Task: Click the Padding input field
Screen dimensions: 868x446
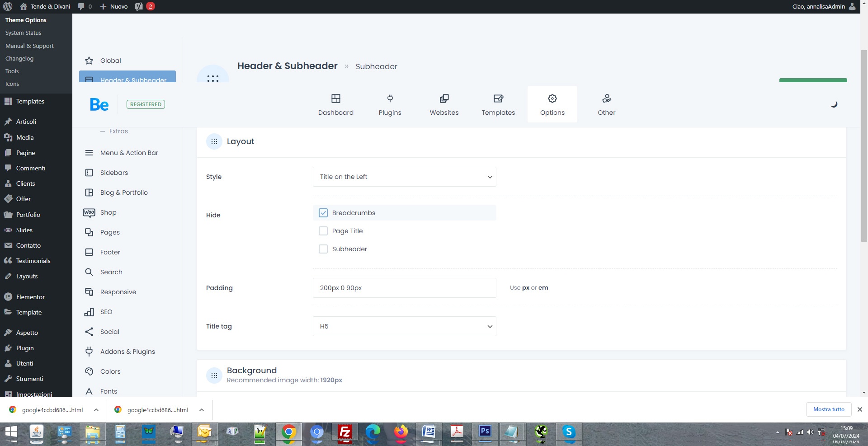Action: click(404, 288)
